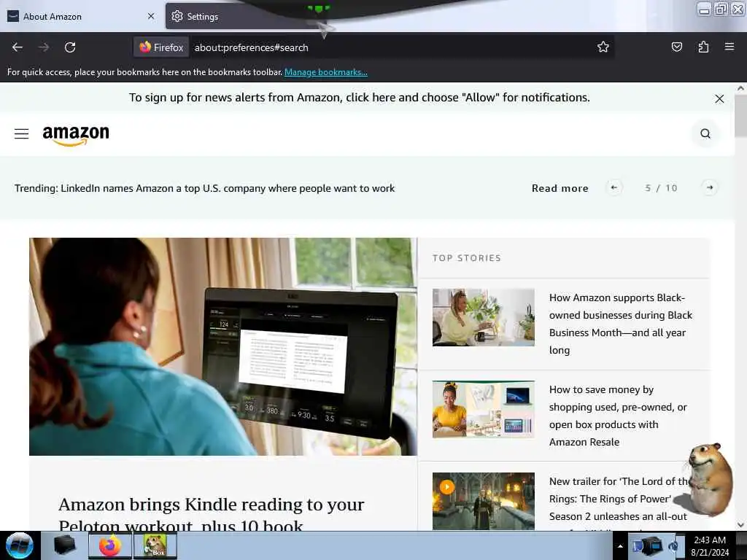Click Read more in trending bar
Screen dimensions: 747x560
coord(560,188)
